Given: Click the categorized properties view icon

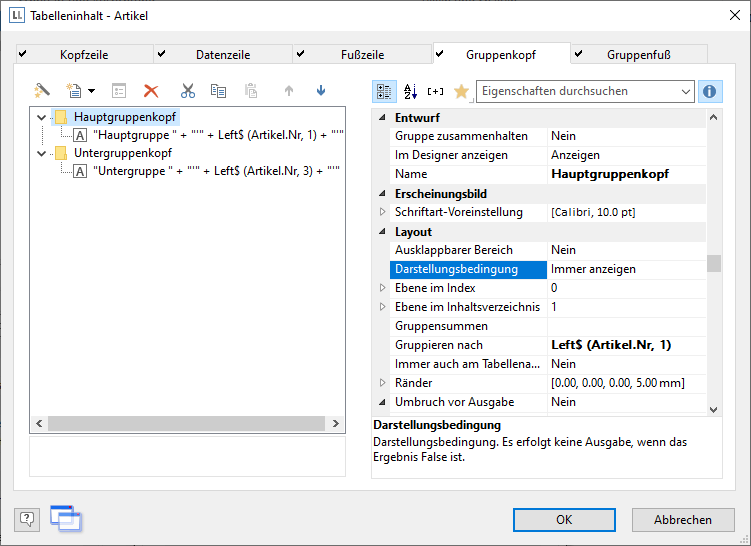Looking at the screenshot, I should 384,91.
